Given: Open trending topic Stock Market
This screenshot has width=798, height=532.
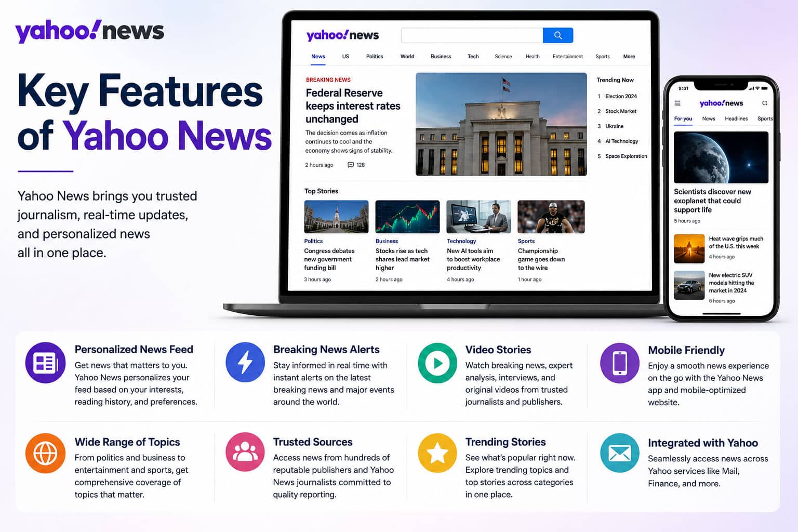Looking at the screenshot, I should coord(620,111).
